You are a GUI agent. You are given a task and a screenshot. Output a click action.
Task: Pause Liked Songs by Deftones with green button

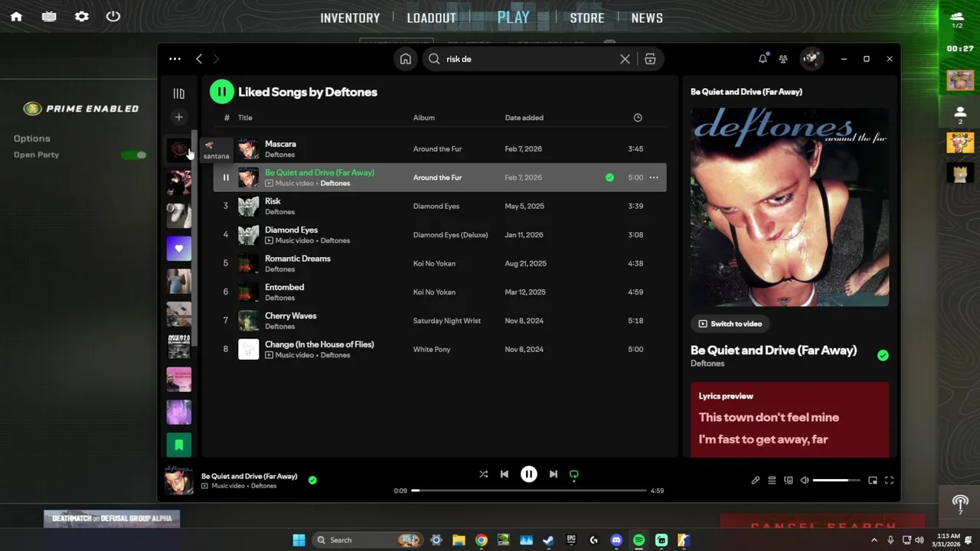coord(221,92)
